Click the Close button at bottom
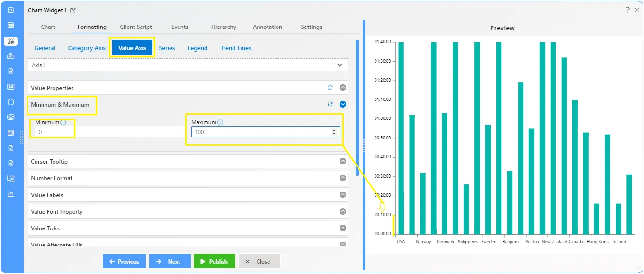644x274 pixels. tap(259, 261)
